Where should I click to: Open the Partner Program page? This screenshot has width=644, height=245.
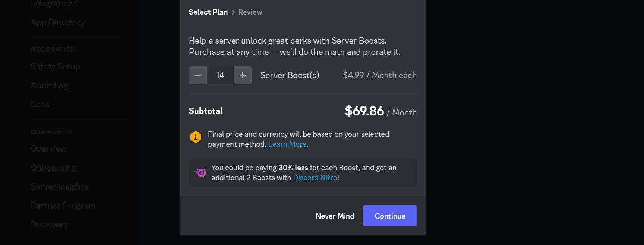pos(63,206)
